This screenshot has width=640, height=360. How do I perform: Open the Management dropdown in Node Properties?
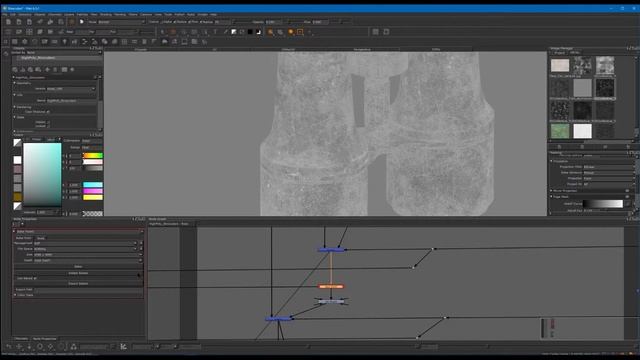(x=85, y=243)
